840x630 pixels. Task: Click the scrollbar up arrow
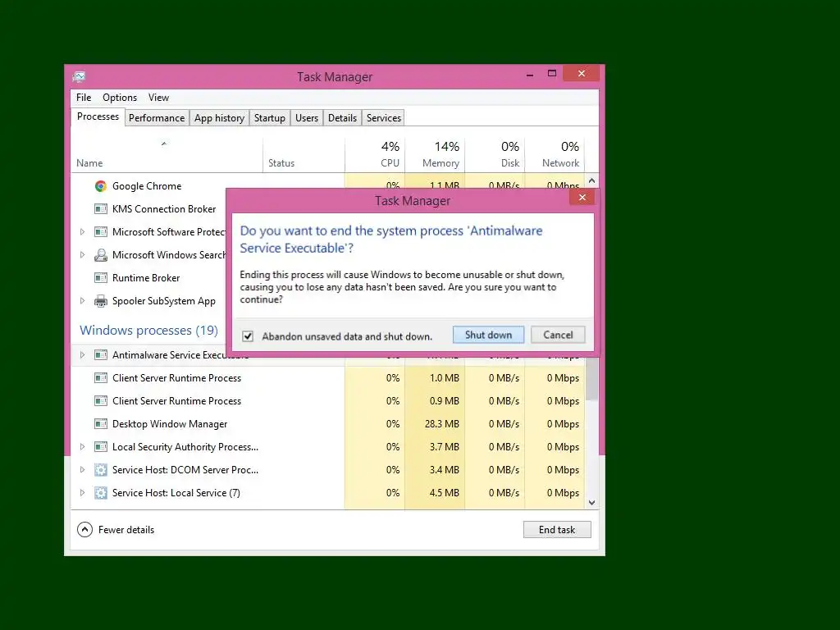592,180
